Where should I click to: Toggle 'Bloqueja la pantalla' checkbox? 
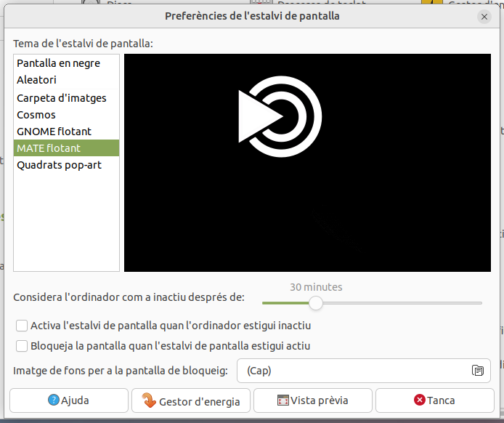click(x=23, y=346)
